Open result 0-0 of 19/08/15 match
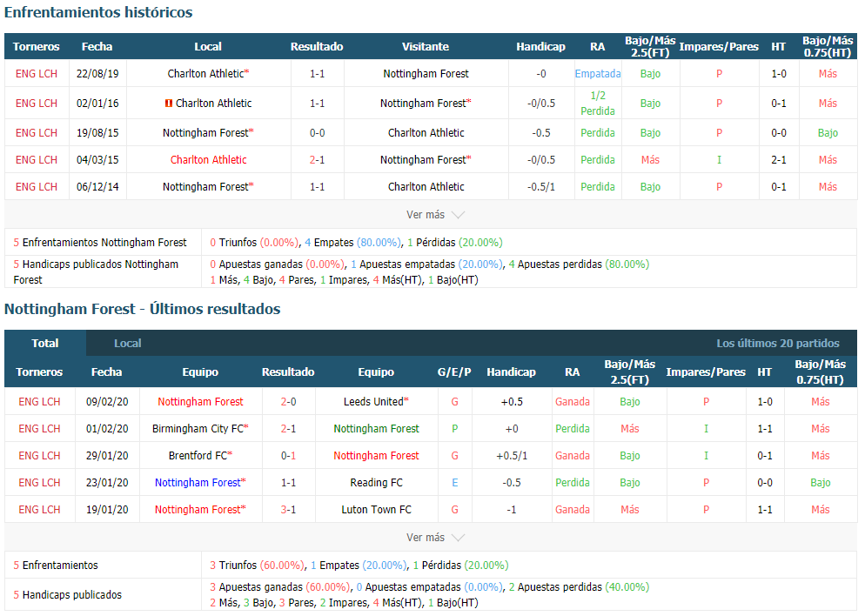 pos(318,133)
